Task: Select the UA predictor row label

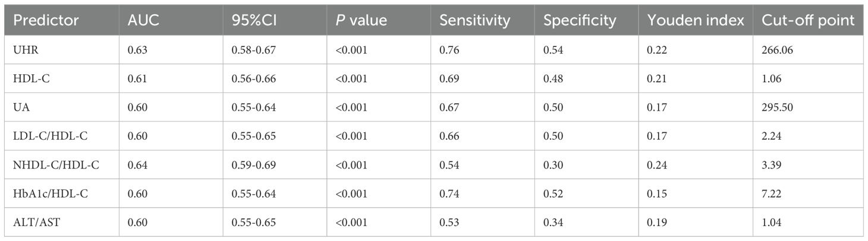Action: [21, 108]
